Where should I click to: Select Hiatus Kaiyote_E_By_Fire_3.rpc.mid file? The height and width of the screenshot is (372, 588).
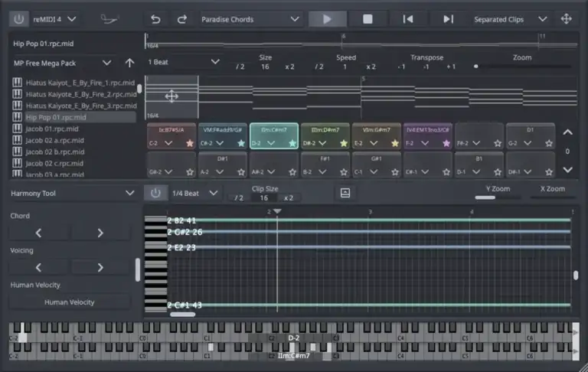pyautogui.click(x=81, y=106)
